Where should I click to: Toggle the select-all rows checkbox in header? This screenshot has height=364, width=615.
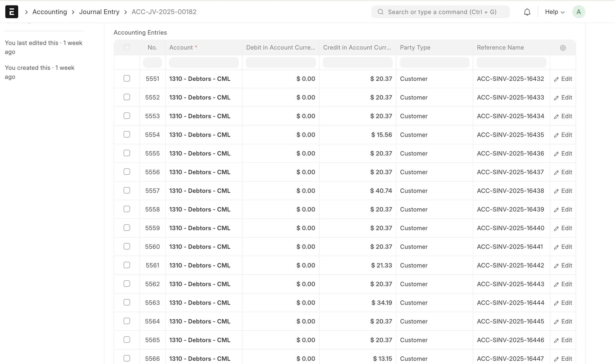point(127,47)
